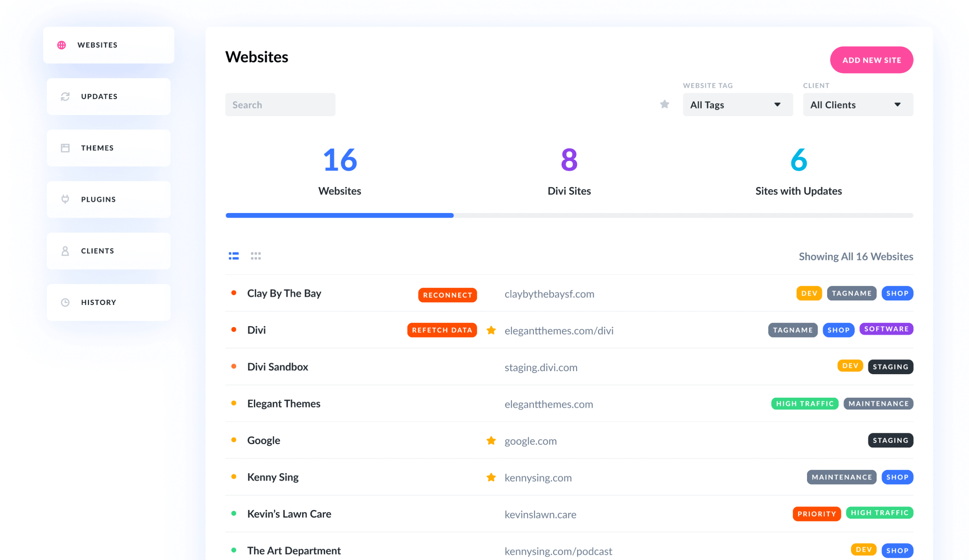This screenshot has width=969, height=560.
Task: Click the Websites globe icon in sidebar
Action: click(x=62, y=45)
